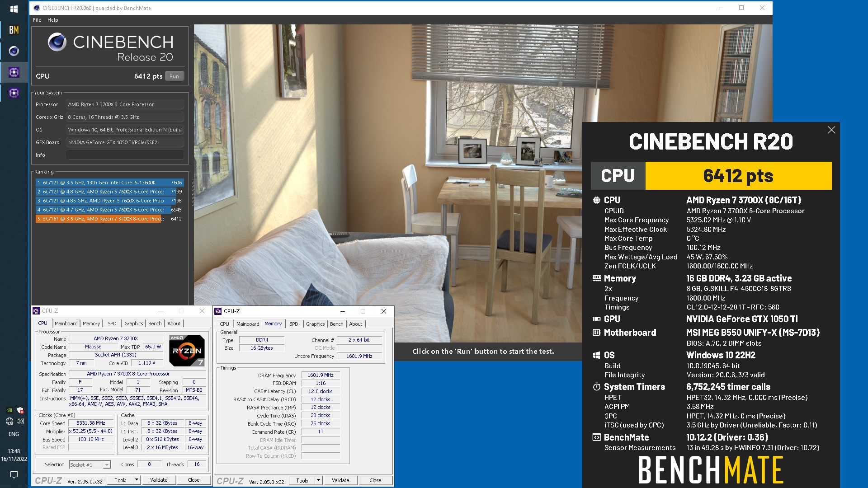Screen dimensions: 868x488
Task: Open Graphics tab in CPU-Z processor window
Action: (x=134, y=324)
